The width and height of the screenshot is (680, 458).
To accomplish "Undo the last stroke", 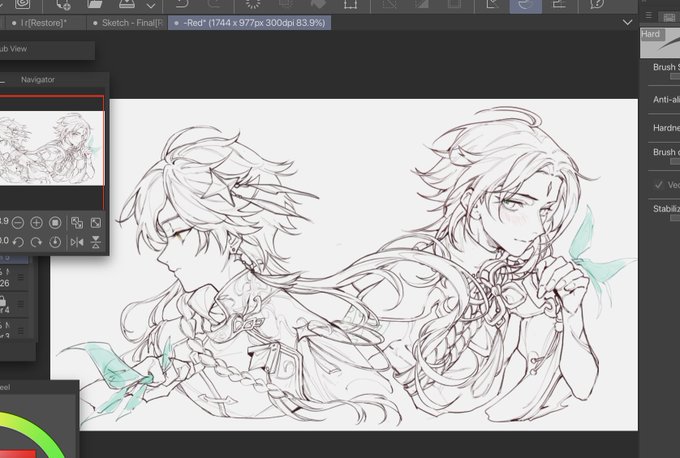I will (183, 4).
